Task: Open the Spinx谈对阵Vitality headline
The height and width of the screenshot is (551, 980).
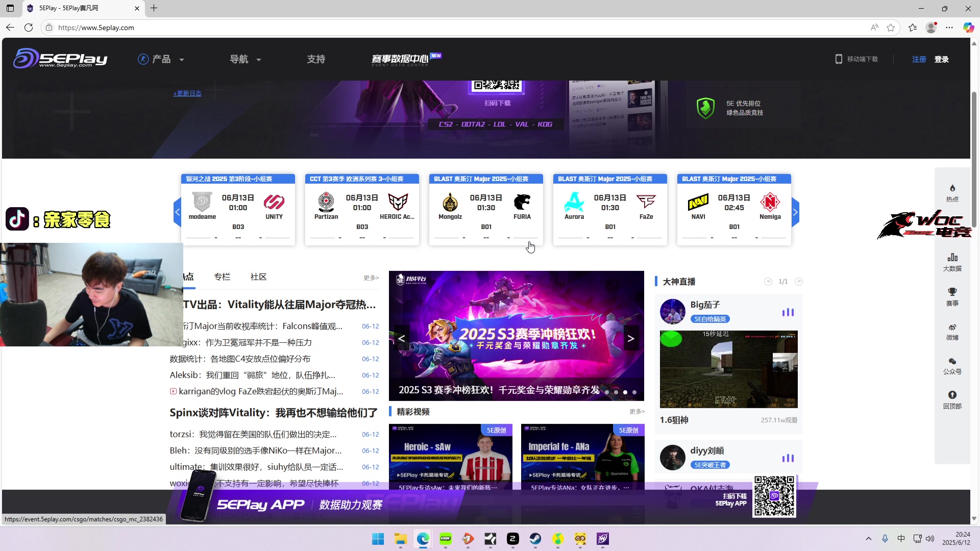Action: point(274,412)
